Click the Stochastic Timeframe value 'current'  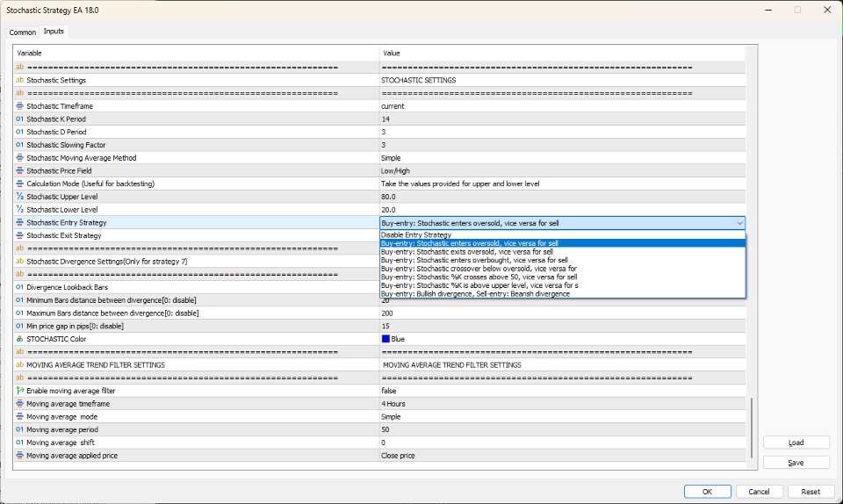coord(393,106)
